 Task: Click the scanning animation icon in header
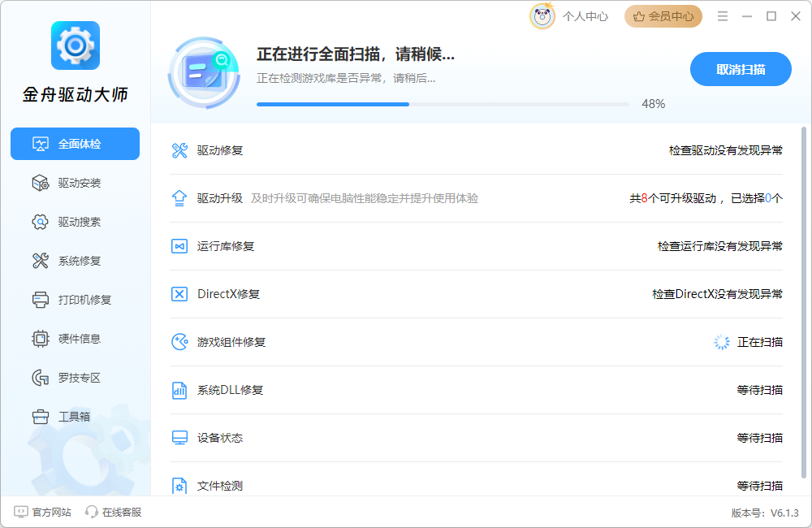[x=204, y=72]
